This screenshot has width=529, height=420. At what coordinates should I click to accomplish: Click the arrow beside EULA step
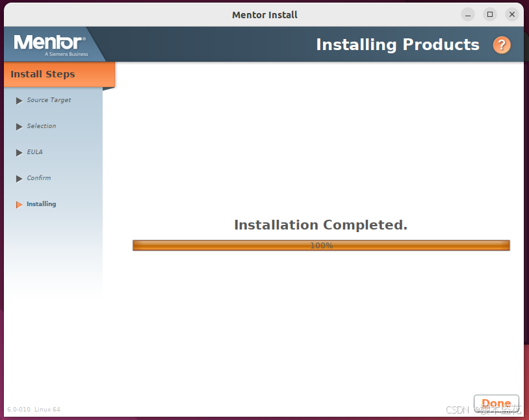pos(19,153)
